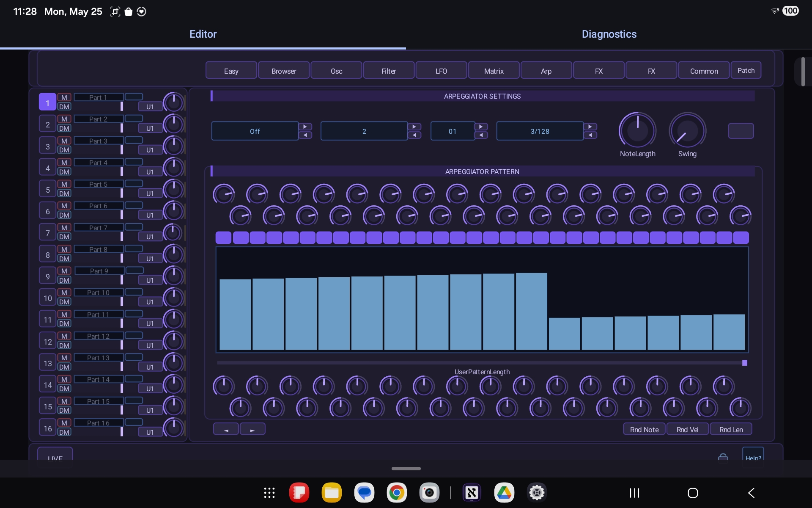Open the U1 selector for Part 3

point(150,150)
